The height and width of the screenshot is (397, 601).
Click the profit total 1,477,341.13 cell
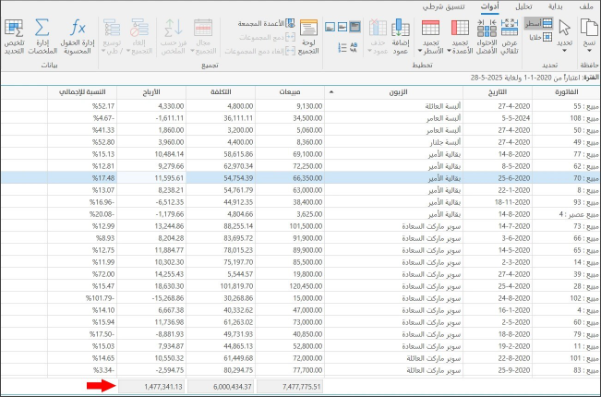[152, 387]
